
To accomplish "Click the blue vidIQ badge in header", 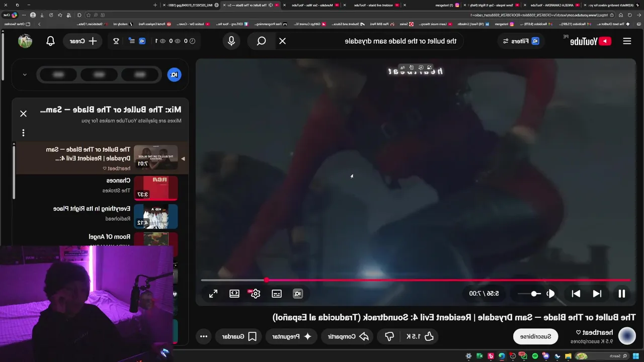I will tap(142, 41).
